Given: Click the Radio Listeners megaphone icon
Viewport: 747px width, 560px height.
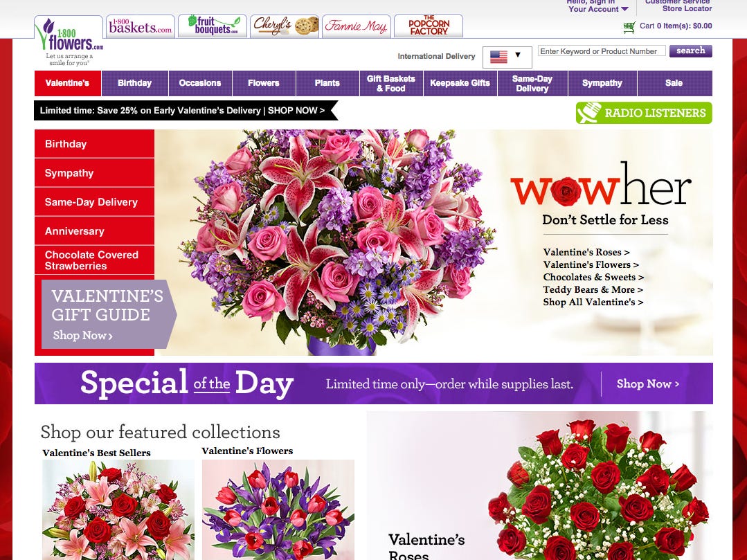Looking at the screenshot, I should [x=589, y=112].
